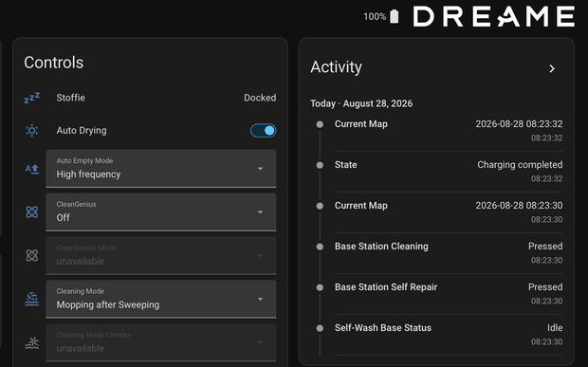Click the sleeping zzz icon beside Stoffie
Image resolution: width=588 pixels, height=367 pixels.
click(32, 98)
